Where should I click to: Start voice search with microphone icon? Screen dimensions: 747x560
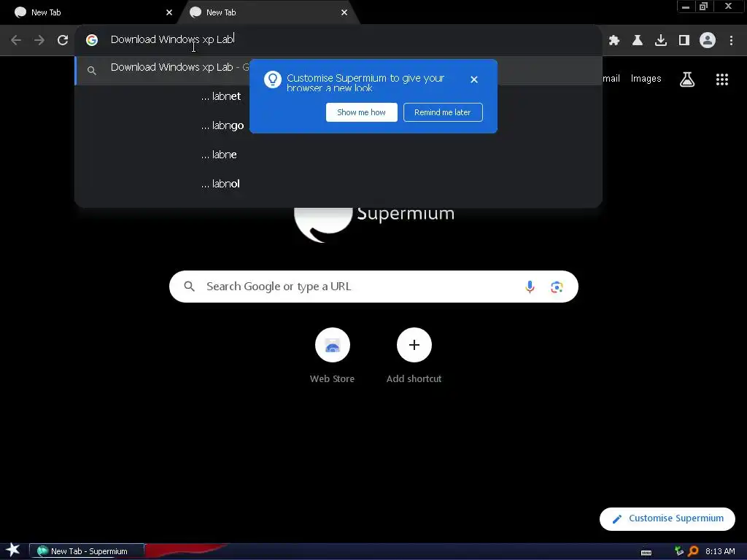(x=530, y=287)
